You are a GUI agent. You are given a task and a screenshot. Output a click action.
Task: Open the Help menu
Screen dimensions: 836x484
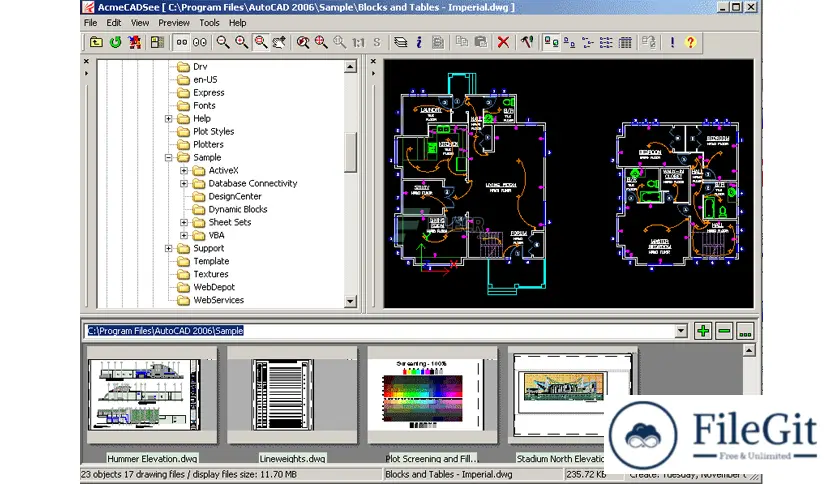[237, 23]
